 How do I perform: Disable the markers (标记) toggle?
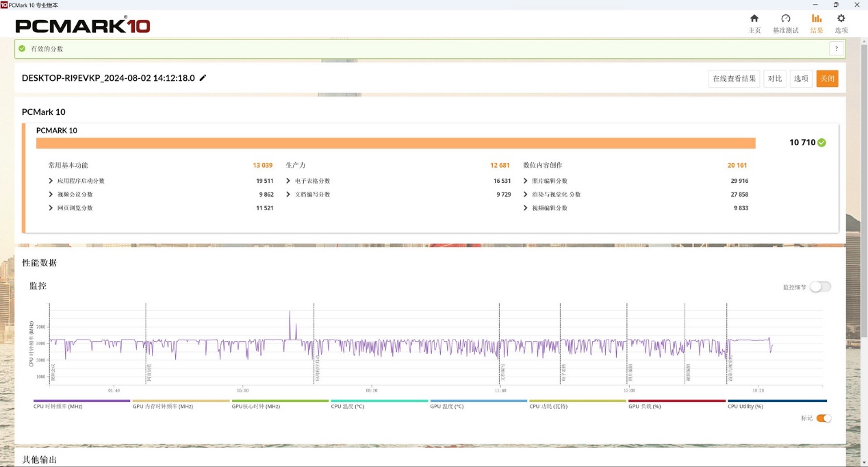[824, 418]
